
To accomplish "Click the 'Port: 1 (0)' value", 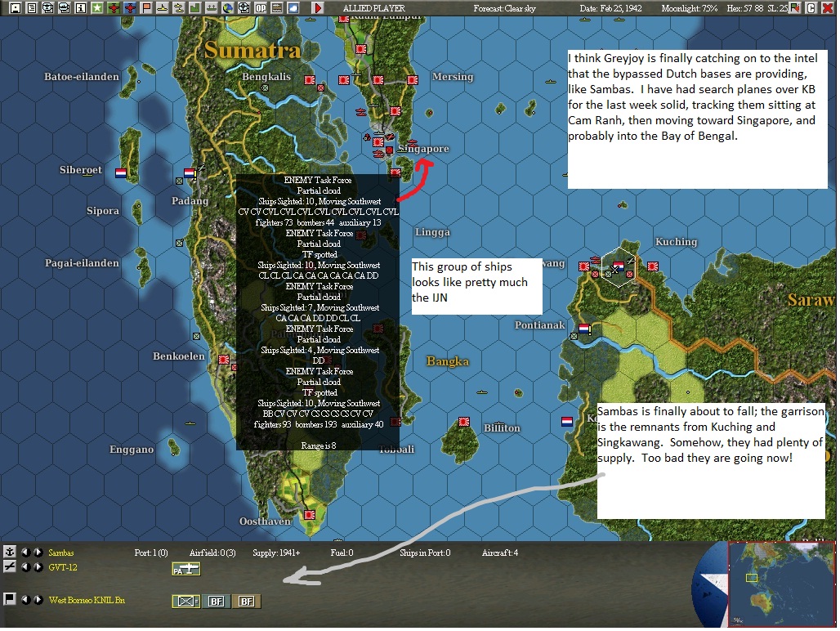I will (x=151, y=553).
